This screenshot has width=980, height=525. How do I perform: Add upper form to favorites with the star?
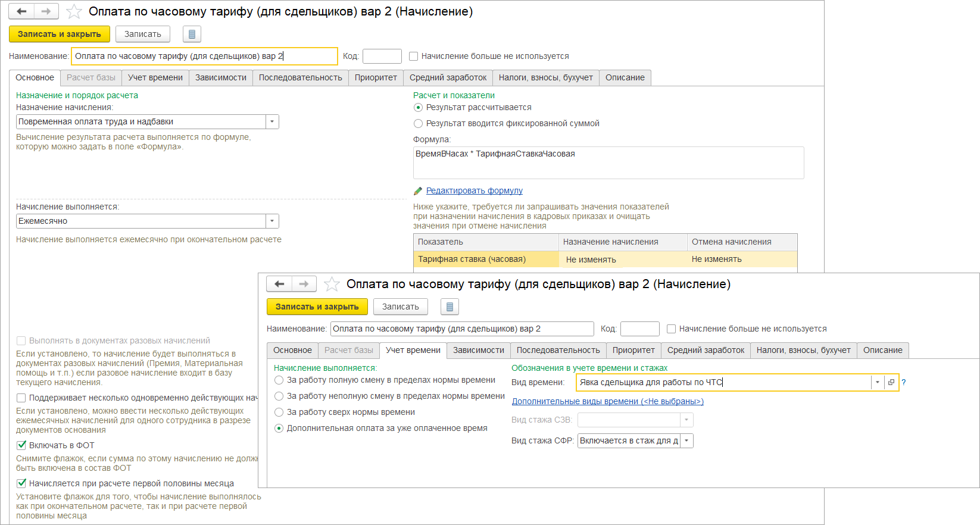[74, 11]
